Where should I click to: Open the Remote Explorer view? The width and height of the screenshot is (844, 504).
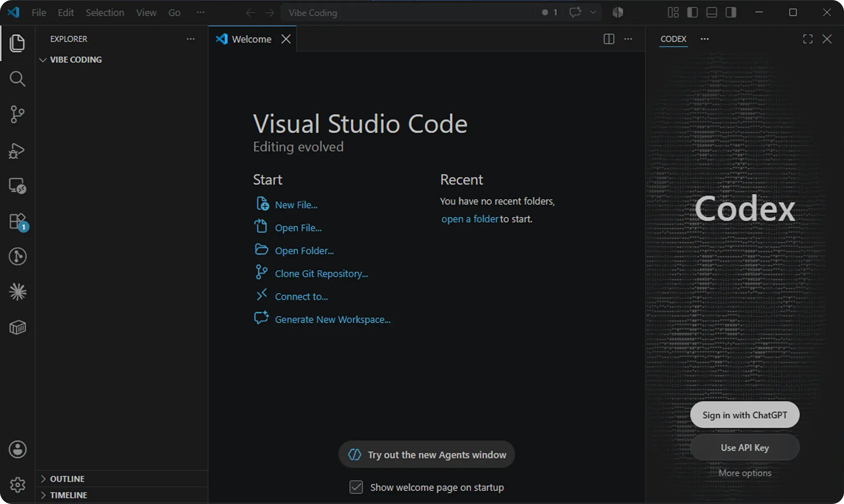[x=17, y=186]
